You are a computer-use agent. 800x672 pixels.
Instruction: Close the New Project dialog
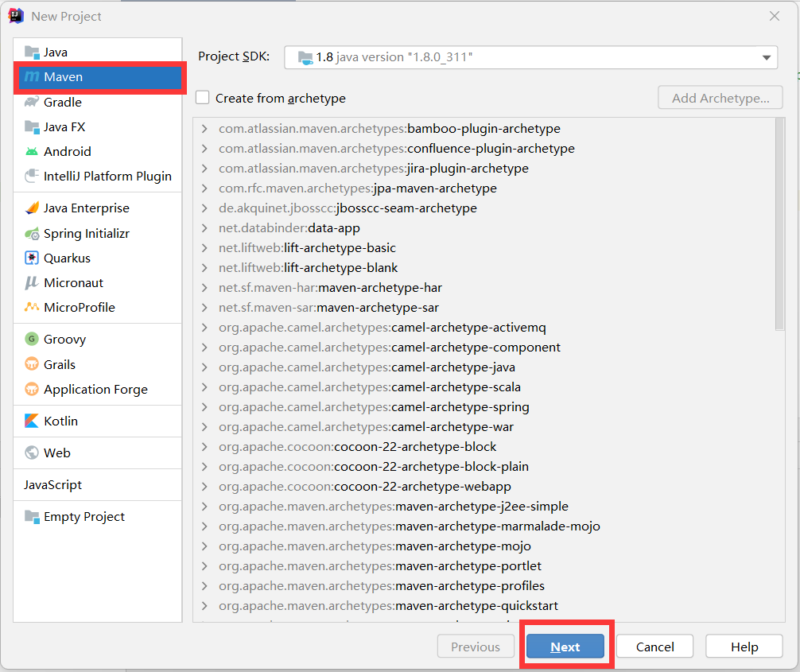(775, 17)
